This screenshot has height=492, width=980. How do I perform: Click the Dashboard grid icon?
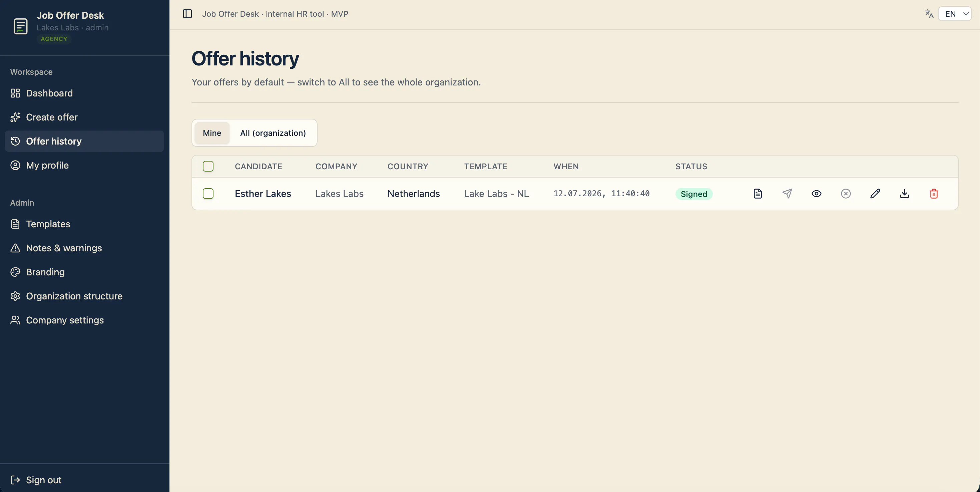(x=15, y=93)
